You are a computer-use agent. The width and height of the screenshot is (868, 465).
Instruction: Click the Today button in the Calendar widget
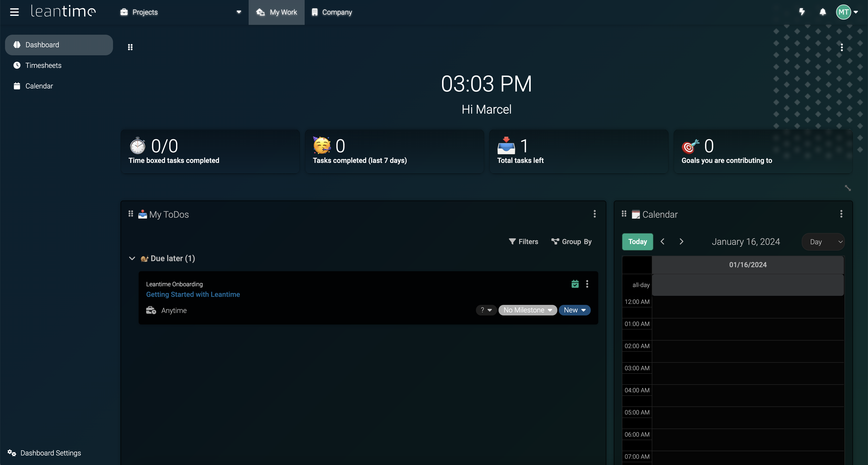coord(637,242)
